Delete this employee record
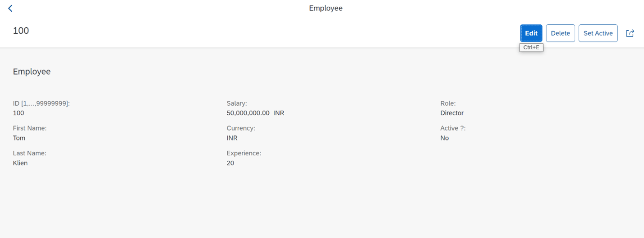The width and height of the screenshot is (644, 238). tap(560, 33)
